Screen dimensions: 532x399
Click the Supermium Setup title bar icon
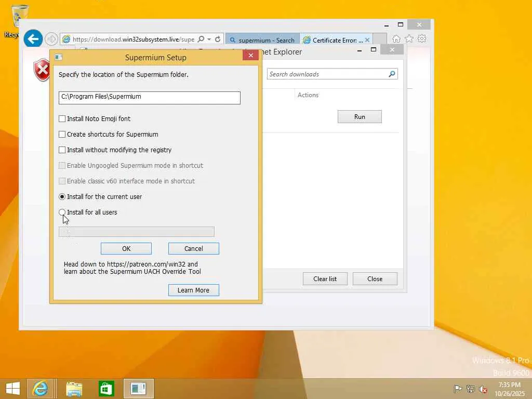point(59,57)
